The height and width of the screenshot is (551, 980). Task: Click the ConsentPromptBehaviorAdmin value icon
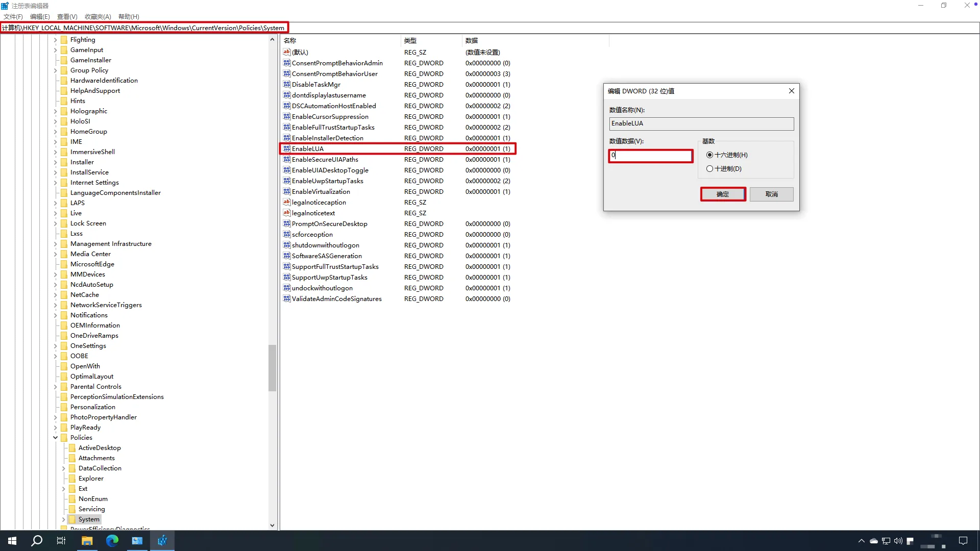[x=287, y=63]
